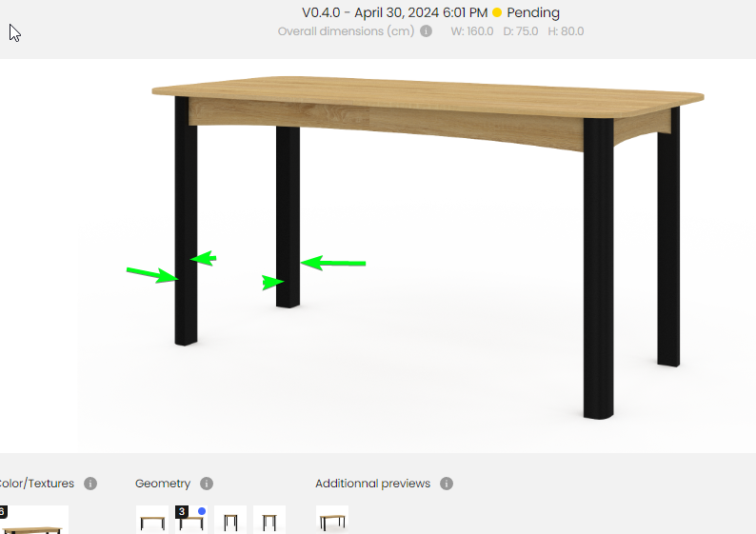This screenshot has width=756, height=534.
Task: Open the Additionnal previews table thumbnail
Action: pos(332,520)
